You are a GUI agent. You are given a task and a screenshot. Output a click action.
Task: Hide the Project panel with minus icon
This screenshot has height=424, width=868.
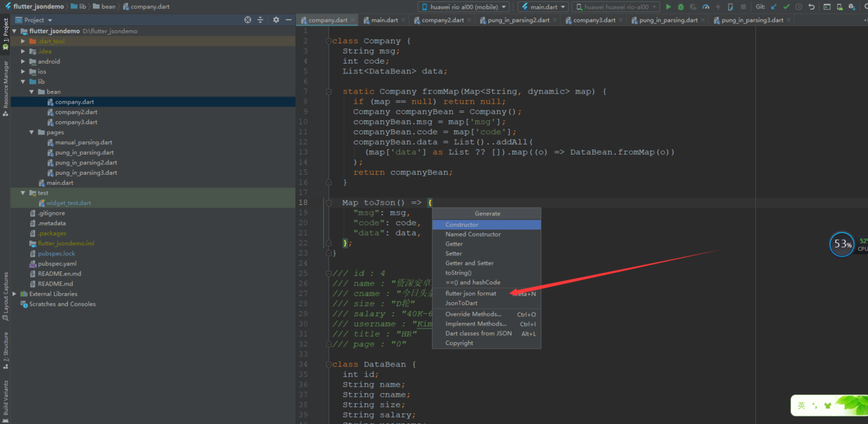[x=288, y=20]
